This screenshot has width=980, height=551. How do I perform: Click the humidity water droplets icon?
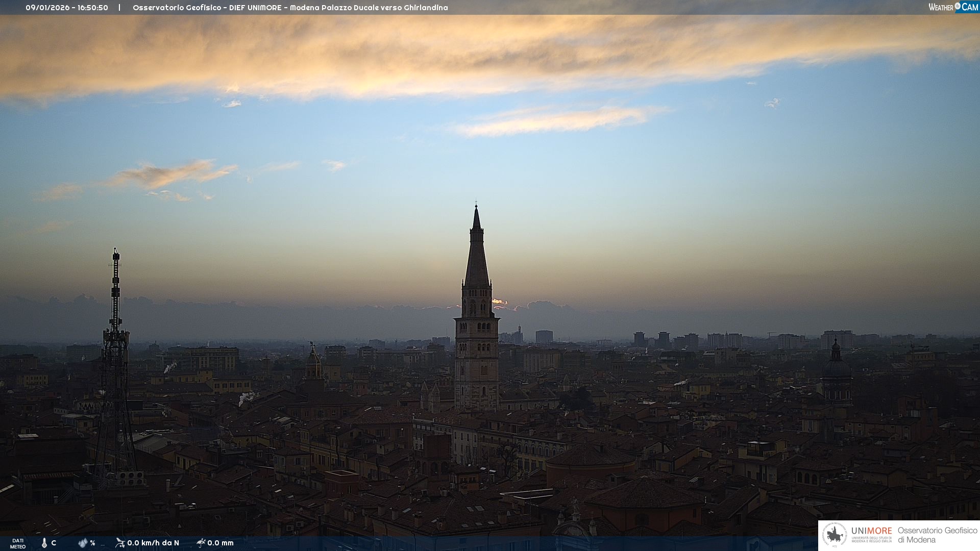[x=83, y=543]
